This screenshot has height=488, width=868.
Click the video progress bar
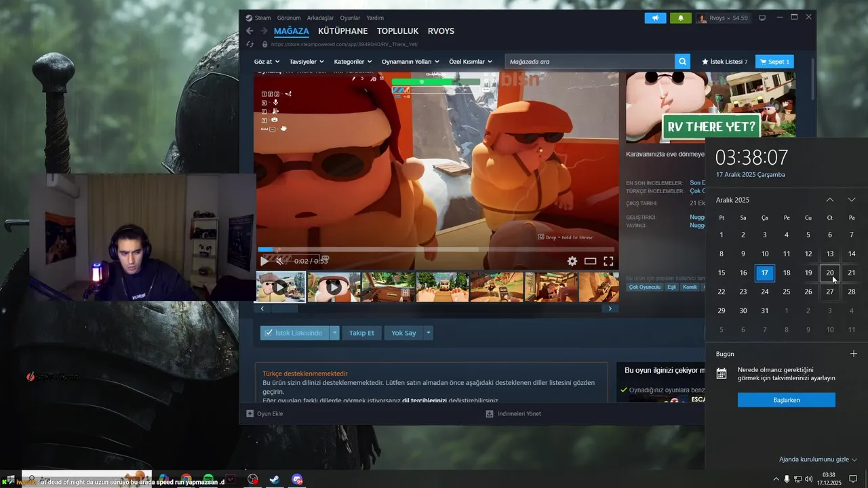coord(436,249)
